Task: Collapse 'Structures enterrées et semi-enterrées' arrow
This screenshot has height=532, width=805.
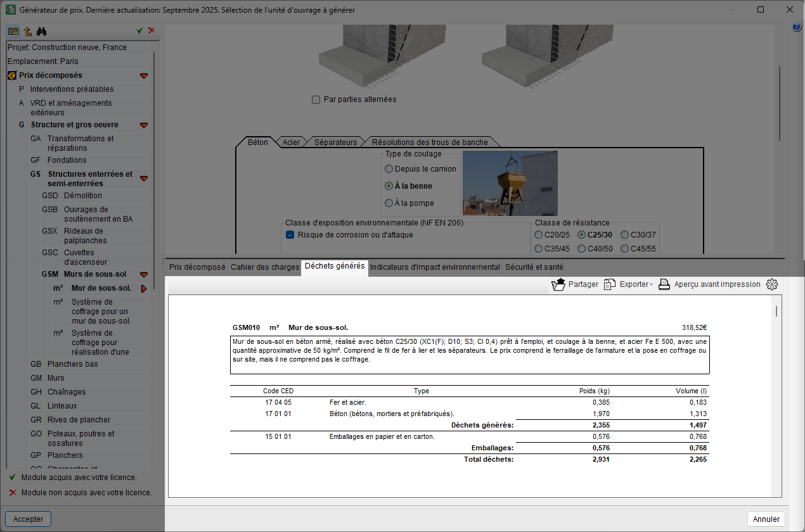Action: 144,179
